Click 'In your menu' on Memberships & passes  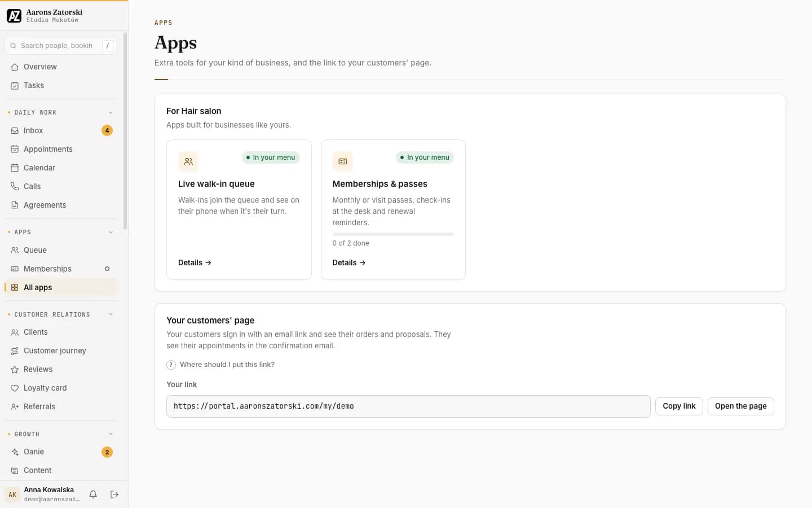(x=425, y=157)
